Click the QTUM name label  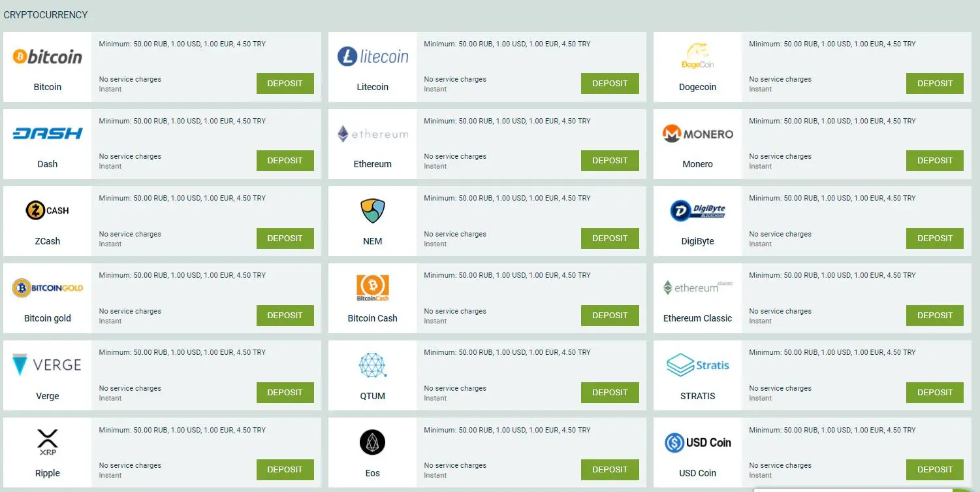click(x=373, y=396)
